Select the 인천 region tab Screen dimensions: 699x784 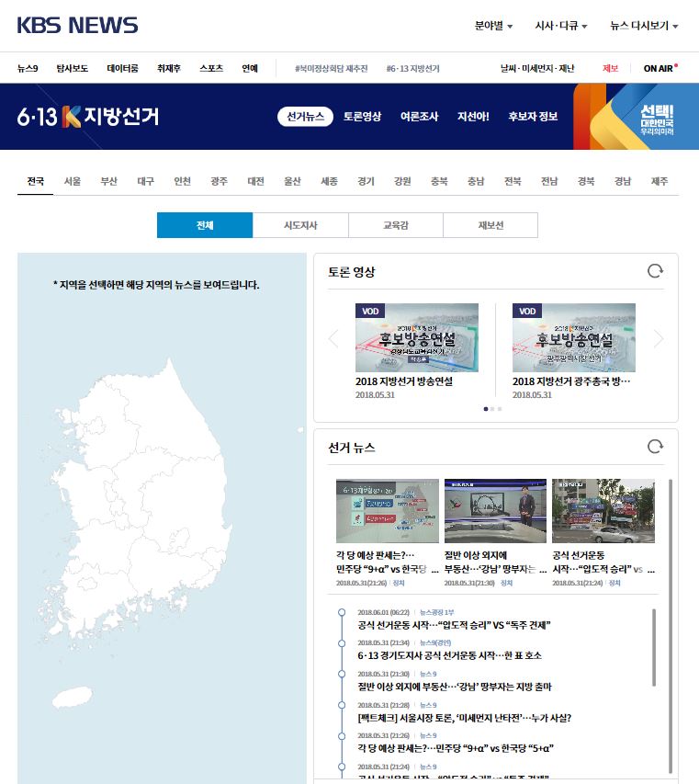coord(183,181)
